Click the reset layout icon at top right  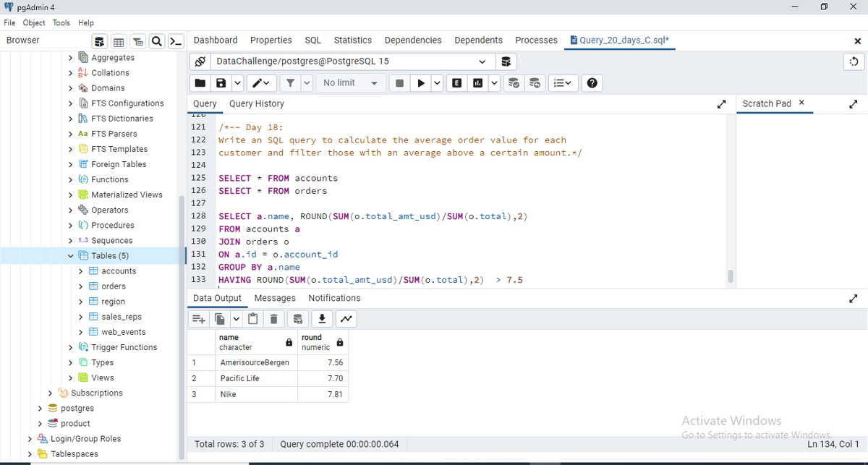[854, 61]
